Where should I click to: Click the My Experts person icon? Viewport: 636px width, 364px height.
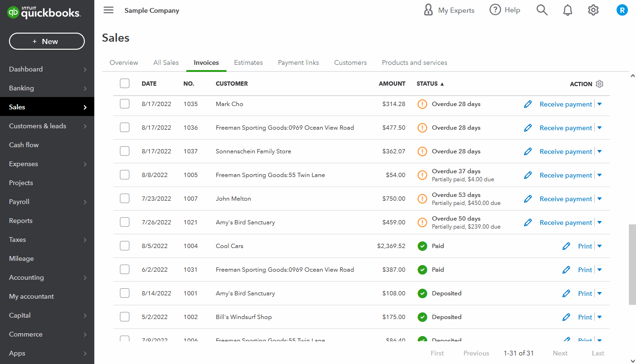click(x=428, y=10)
